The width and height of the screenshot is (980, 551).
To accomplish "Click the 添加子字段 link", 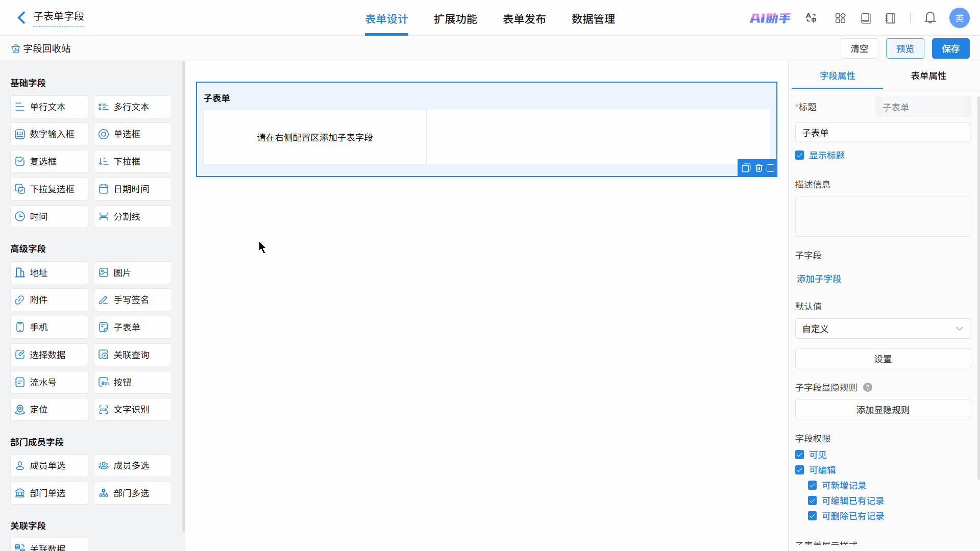I will coord(819,279).
